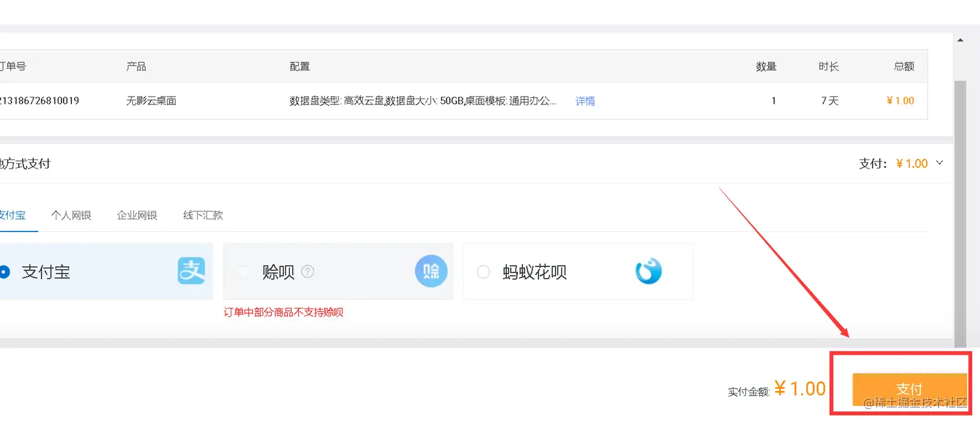Screen dimensions: 980x422
Task: Click the 时长 column header
Action: point(828,66)
